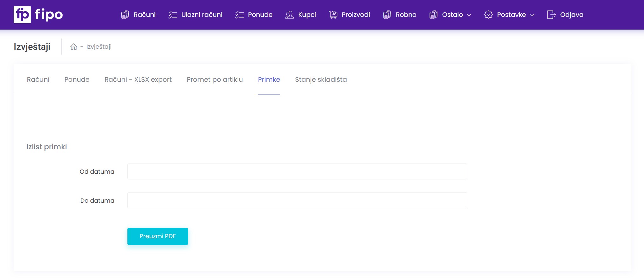Go to home via breadcrumb house icon

[x=74, y=47]
